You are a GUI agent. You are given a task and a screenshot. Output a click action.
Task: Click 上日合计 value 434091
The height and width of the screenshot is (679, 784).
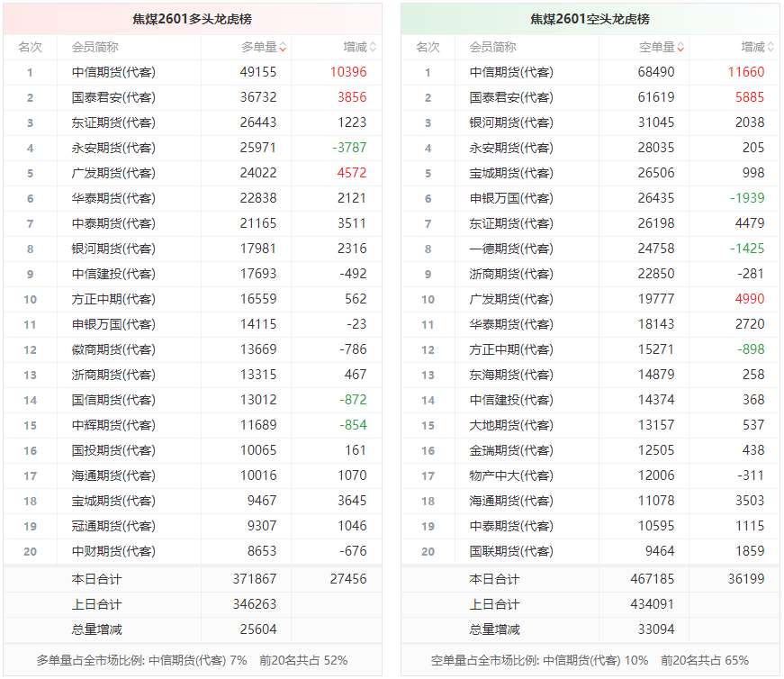click(x=653, y=604)
